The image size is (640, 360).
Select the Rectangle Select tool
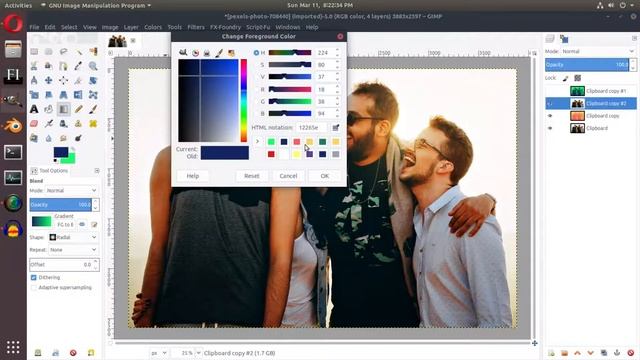34,51
